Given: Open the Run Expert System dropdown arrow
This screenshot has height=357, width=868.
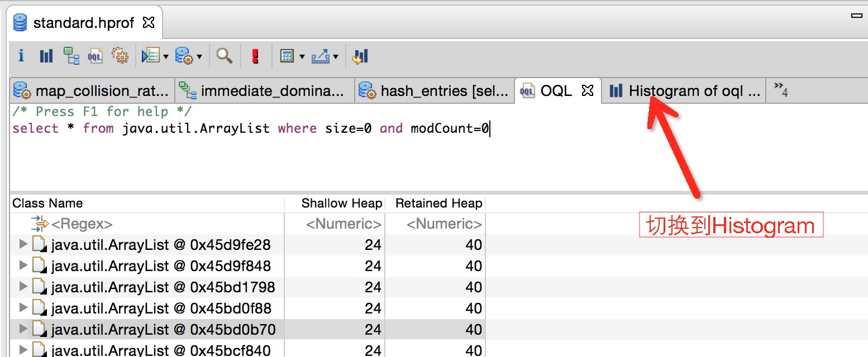Looking at the screenshot, I should coord(166,57).
